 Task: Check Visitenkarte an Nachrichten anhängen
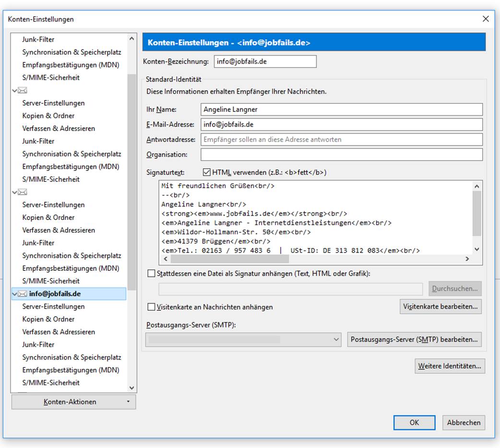pos(151,307)
